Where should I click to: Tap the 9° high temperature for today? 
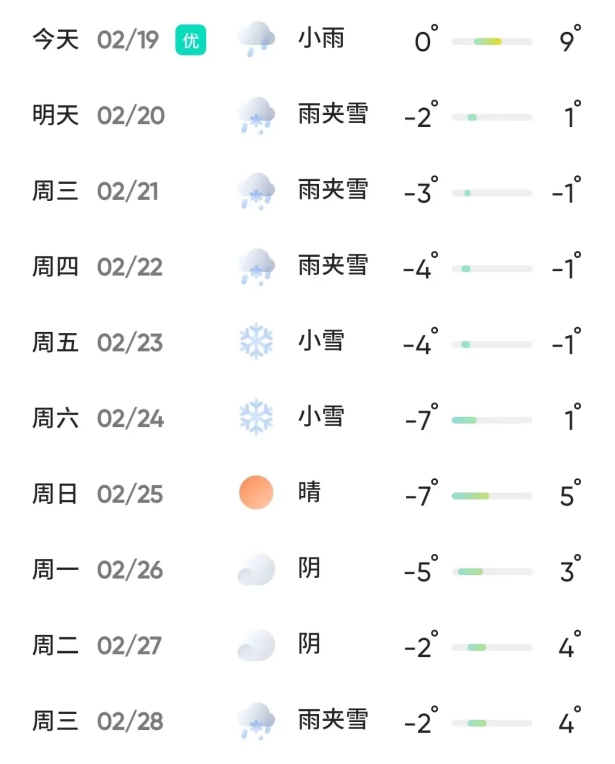(x=570, y=41)
